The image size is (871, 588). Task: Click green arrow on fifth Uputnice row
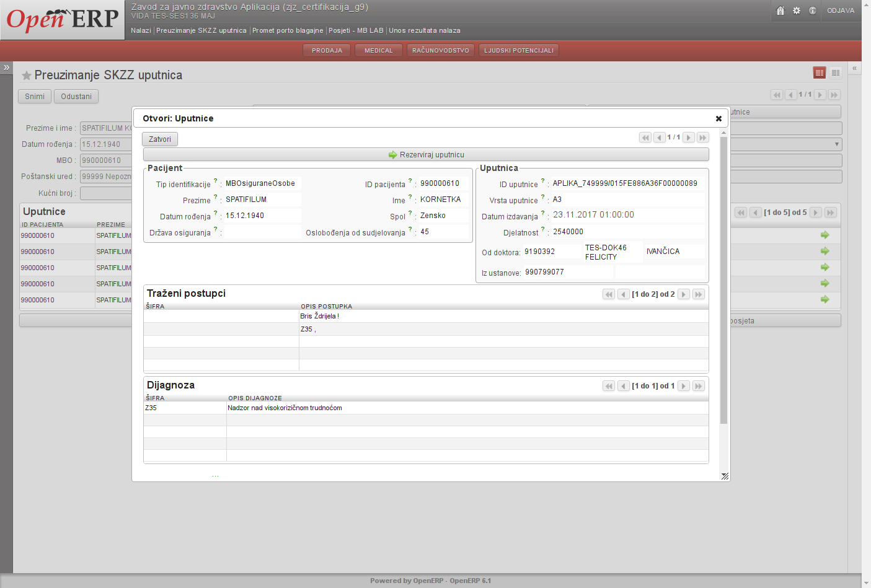825,299
